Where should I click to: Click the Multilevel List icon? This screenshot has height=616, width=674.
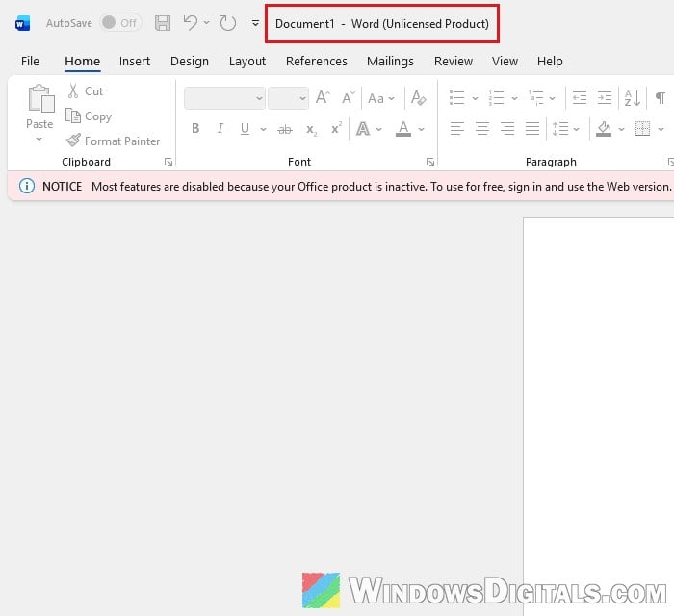tap(536, 98)
